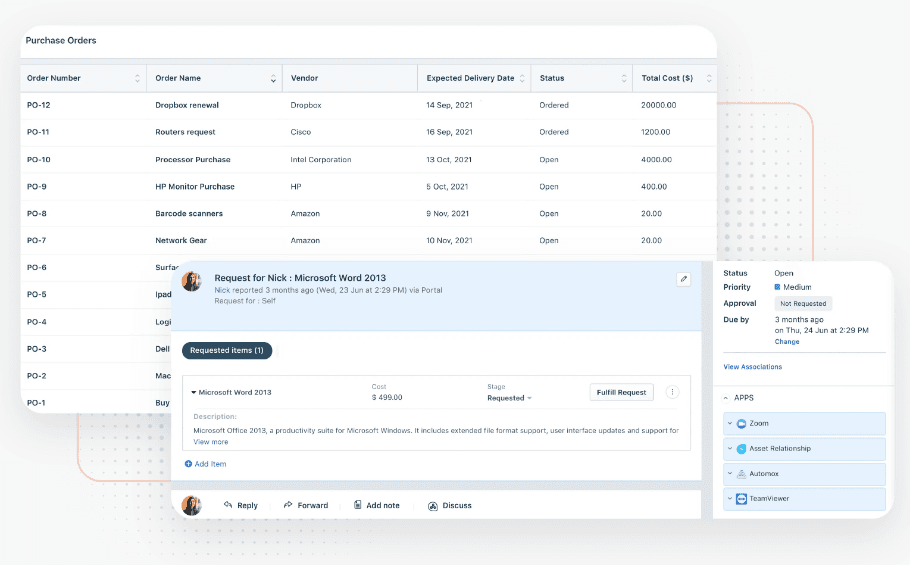This screenshot has width=910, height=565.
Task: Click the Automox app icon
Action: (x=741, y=474)
